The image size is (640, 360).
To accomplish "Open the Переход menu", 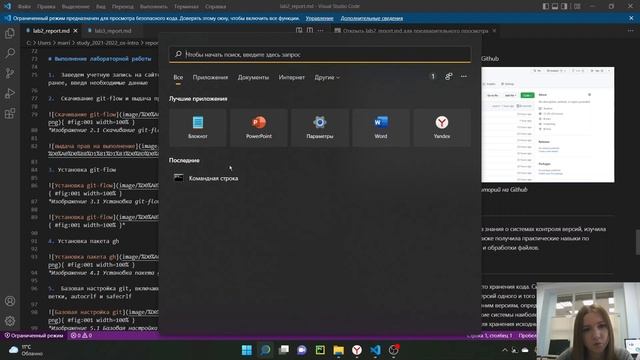I will 122,7.
